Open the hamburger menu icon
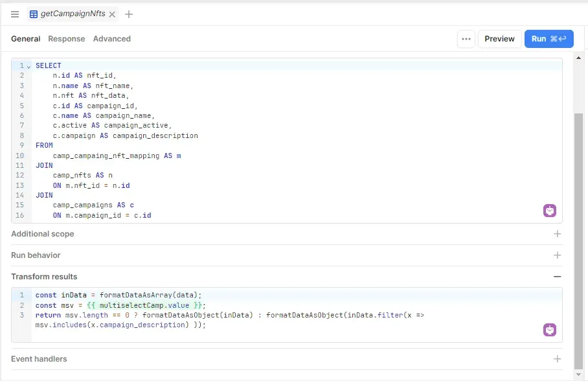Image resolution: width=588 pixels, height=383 pixels. click(15, 14)
